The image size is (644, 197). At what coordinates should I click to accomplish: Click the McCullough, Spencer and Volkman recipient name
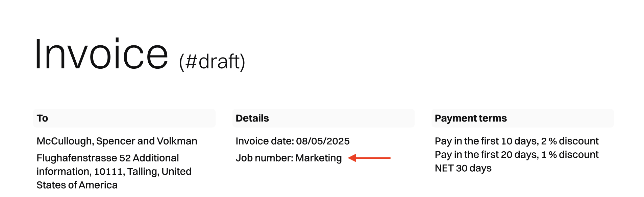coord(117,141)
